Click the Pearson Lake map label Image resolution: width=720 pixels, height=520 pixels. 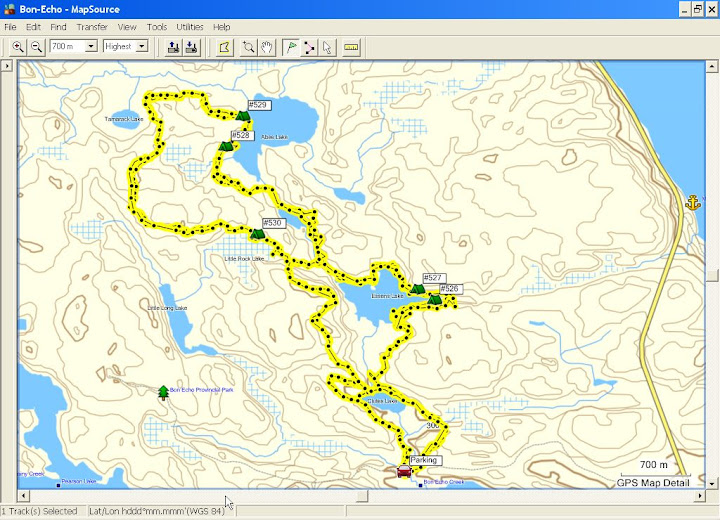pos(79,481)
